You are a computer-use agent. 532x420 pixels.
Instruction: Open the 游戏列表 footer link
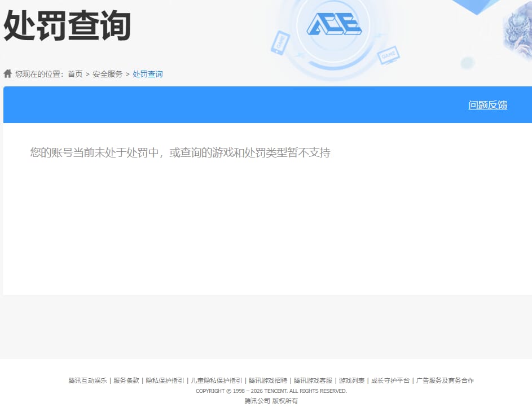tap(351, 380)
